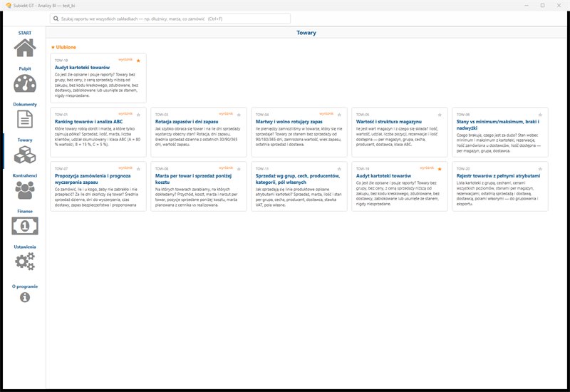Toggle favorite star on Sprzedaż wg grup card
The width and height of the screenshot is (570, 392).
click(x=339, y=169)
